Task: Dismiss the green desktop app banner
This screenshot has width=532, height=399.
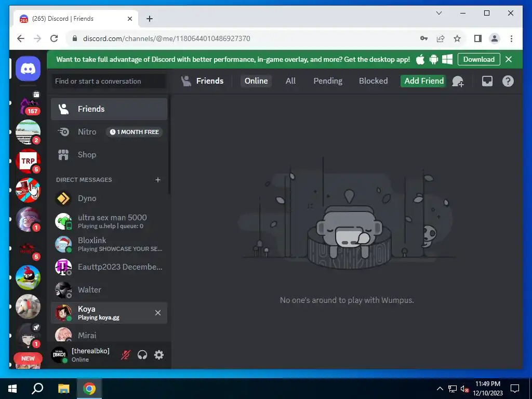Action: coord(509,59)
